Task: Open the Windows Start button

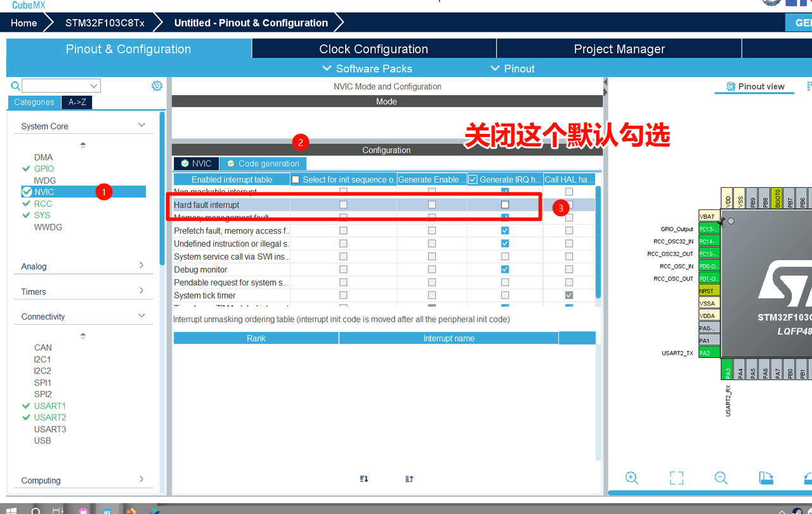Action: (x=11, y=510)
